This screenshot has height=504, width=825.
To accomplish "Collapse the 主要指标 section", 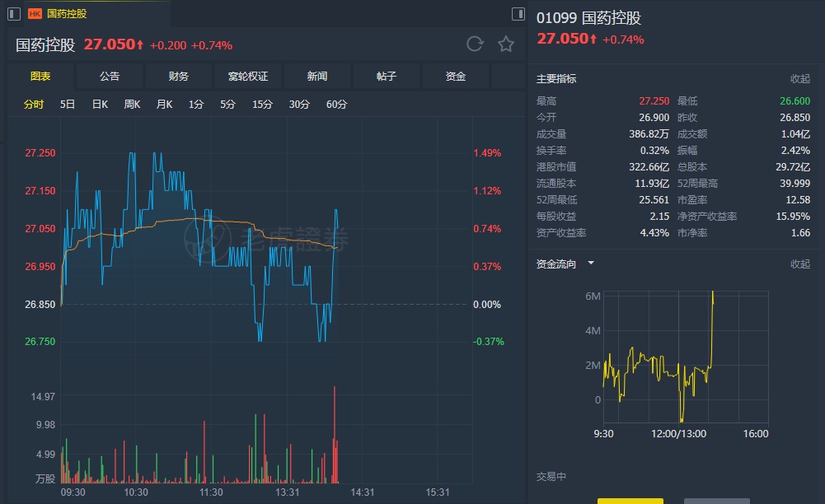I will [799, 79].
